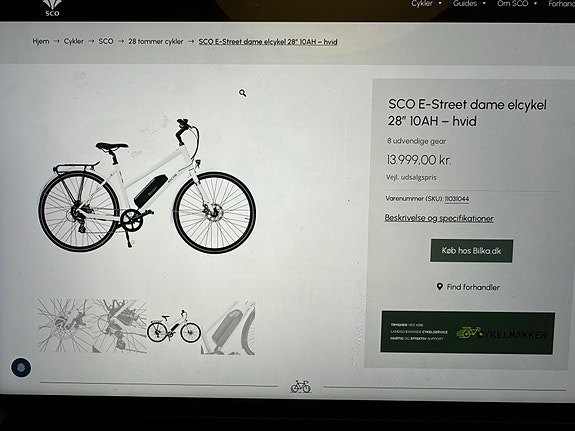Expand the Cykler menu dropdown
The image size is (575, 431).
point(426,4)
